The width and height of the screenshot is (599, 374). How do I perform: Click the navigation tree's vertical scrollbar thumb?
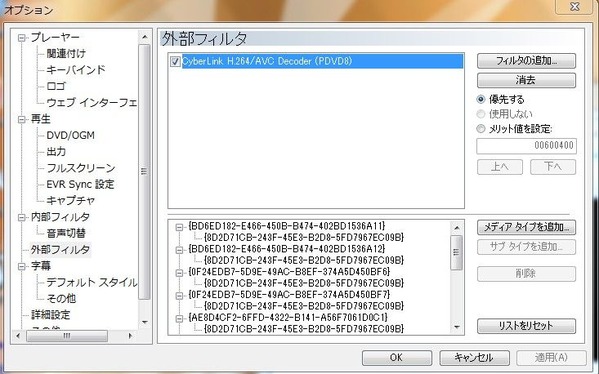click(x=144, y=172)
